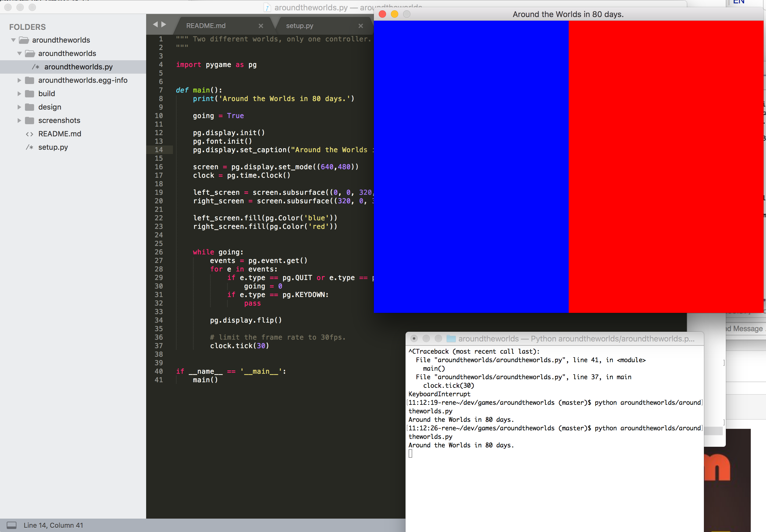Click the forward tab navigation arrow

[x=164, y=24]
